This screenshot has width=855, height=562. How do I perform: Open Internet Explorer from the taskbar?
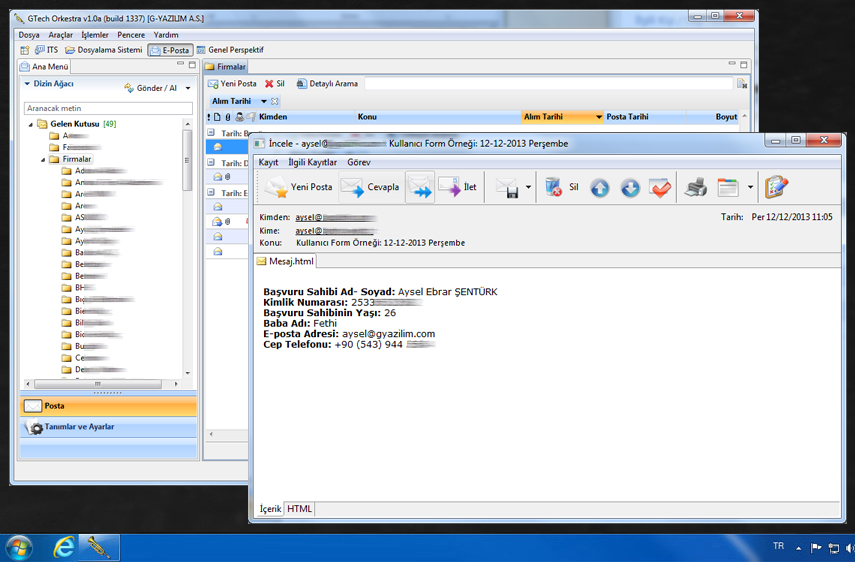click(64, 547)
